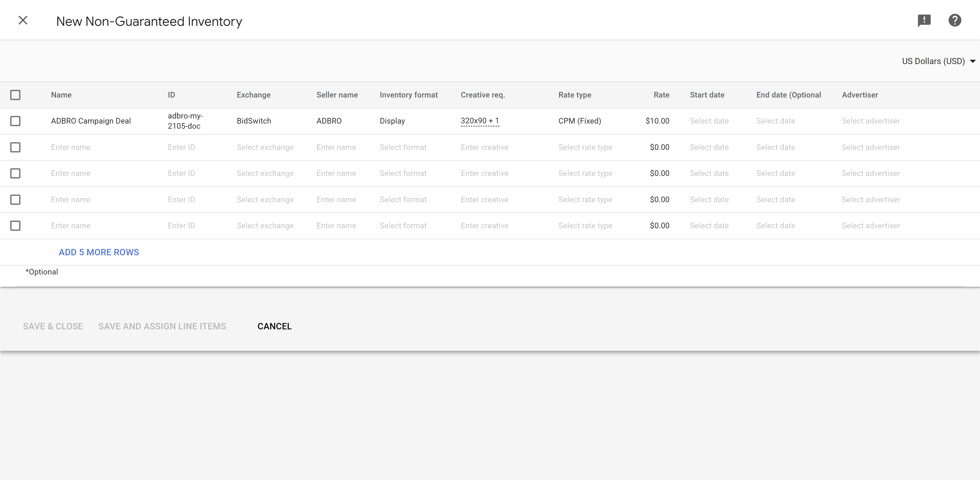Viewport: 980px width, 480px height.
Task: Open the help question mark icon
Action: (954, 20)
